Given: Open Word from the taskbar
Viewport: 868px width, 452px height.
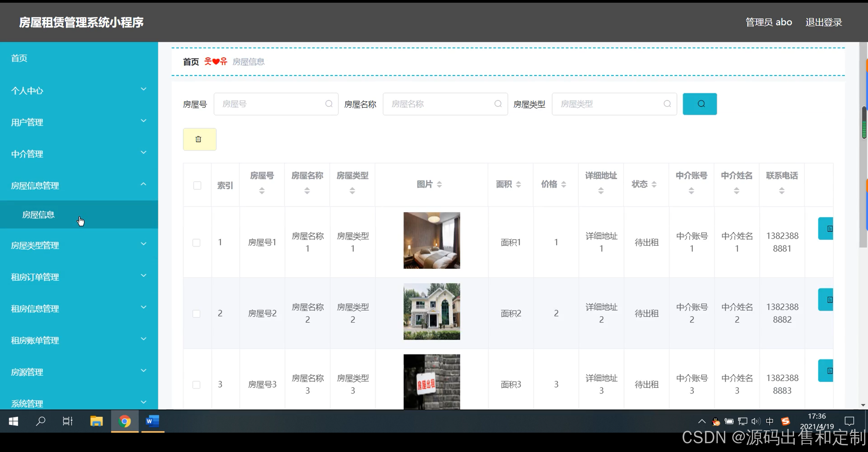Looking at the screenshot, I should (x=153, y=421).
